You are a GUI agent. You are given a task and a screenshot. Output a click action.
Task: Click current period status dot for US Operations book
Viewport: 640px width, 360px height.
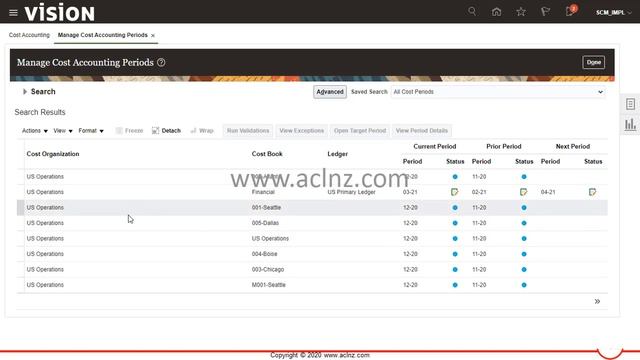tap(455, 239)
